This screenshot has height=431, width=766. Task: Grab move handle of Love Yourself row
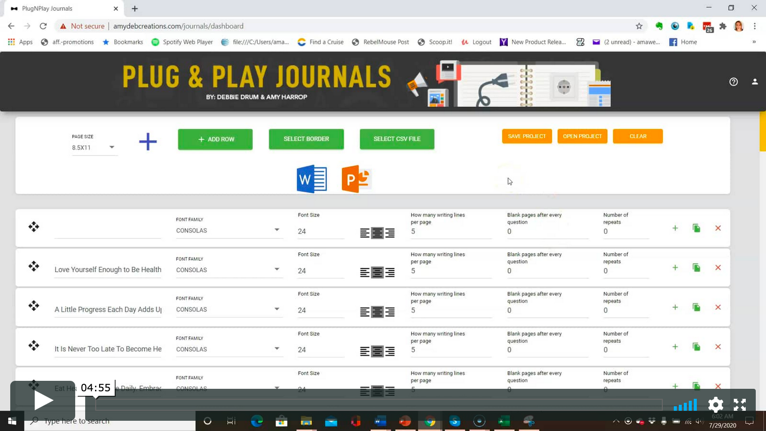click(x=34, y=266)
